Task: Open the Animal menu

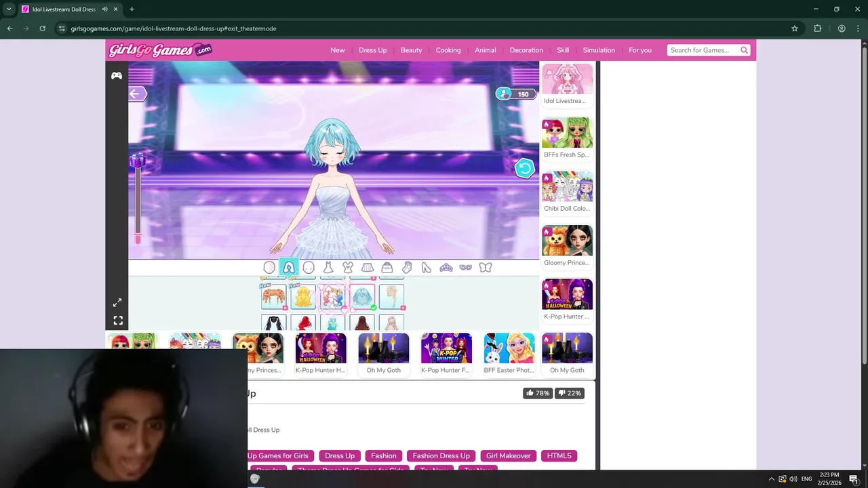Action: [x=486, y=50]
